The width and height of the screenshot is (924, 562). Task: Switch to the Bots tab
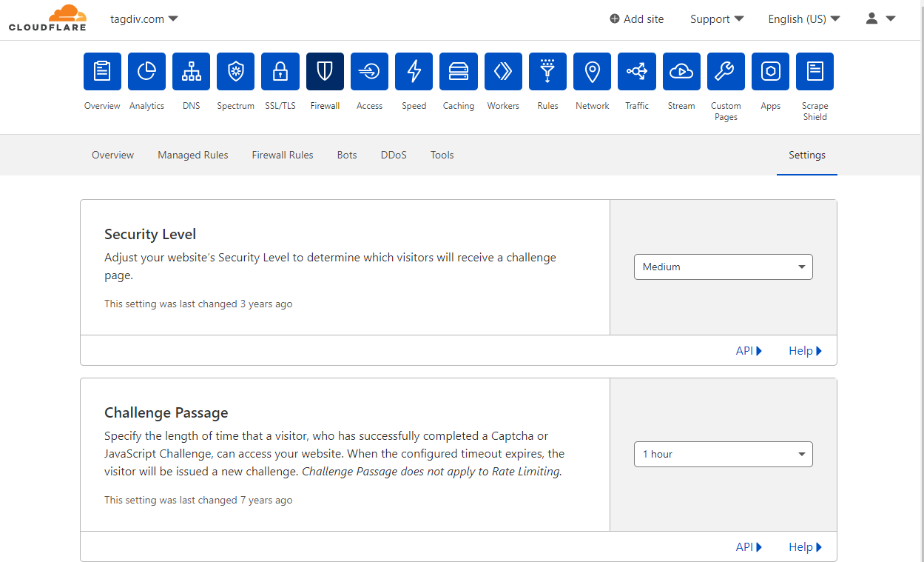pos(347,155)
